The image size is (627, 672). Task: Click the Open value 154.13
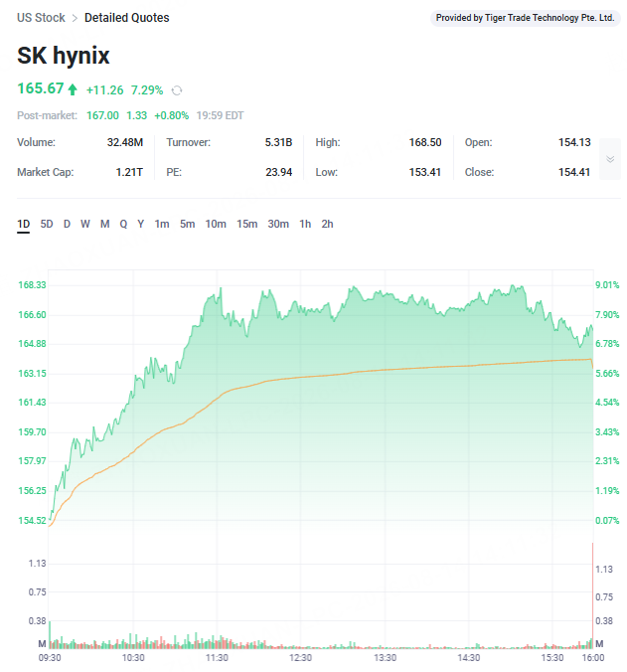(x=574, y=142)
